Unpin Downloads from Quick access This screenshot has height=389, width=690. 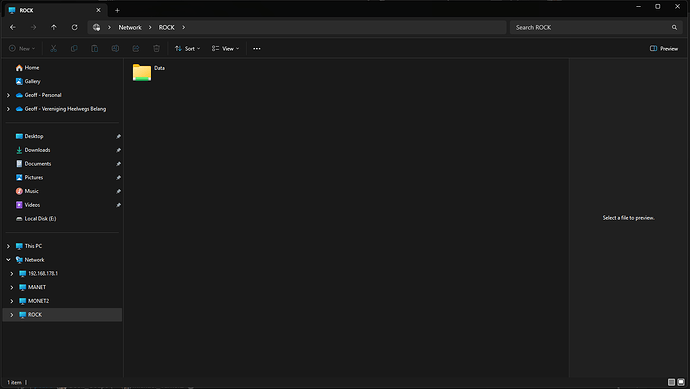coord(118,150)
